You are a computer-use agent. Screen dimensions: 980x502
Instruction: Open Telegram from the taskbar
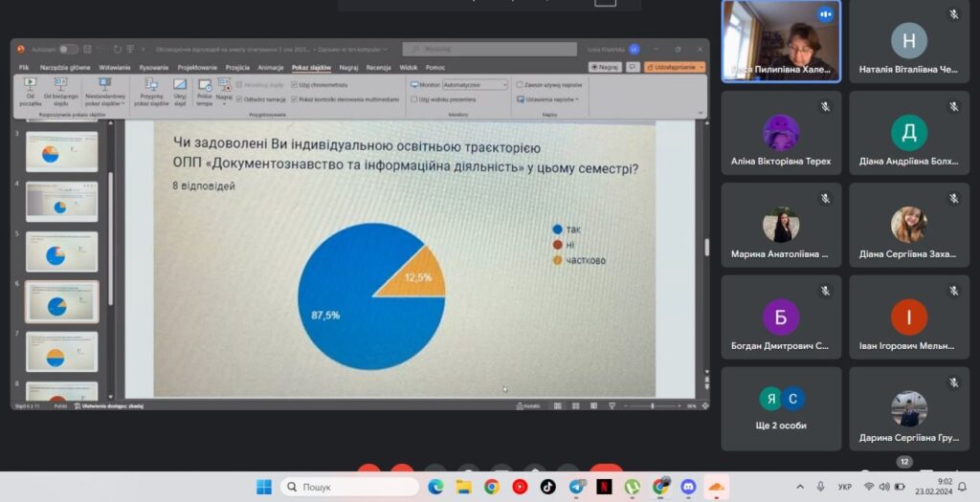[576, 487]
